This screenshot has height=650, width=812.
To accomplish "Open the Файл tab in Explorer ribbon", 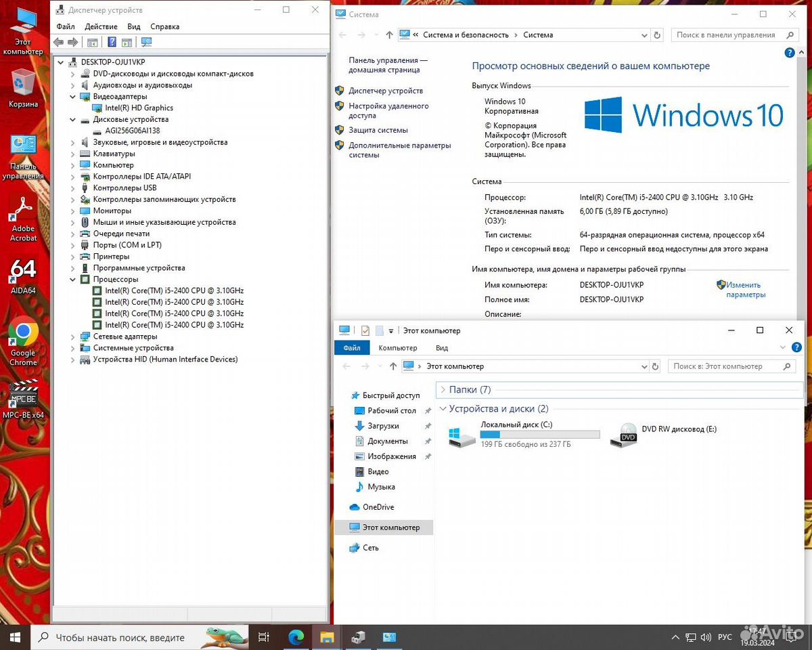I will point(352,348).
